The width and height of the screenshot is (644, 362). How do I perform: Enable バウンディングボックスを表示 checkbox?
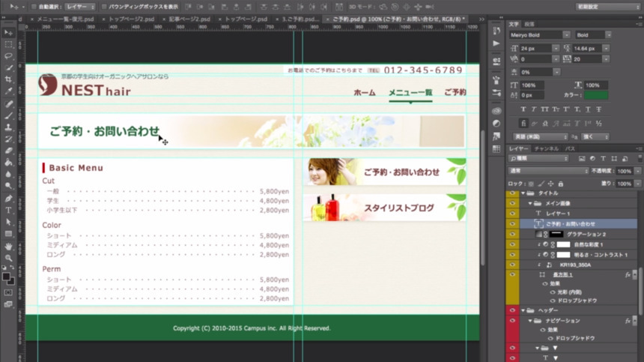pyautogui.click(x=104, y=7)
